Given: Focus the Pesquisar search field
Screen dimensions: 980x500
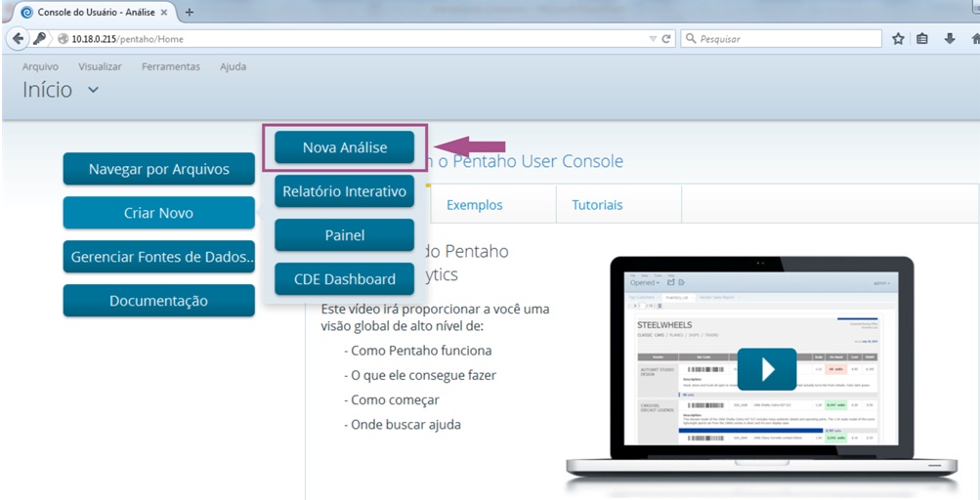Looking at the screenshot, I should [x=782, y=39].
